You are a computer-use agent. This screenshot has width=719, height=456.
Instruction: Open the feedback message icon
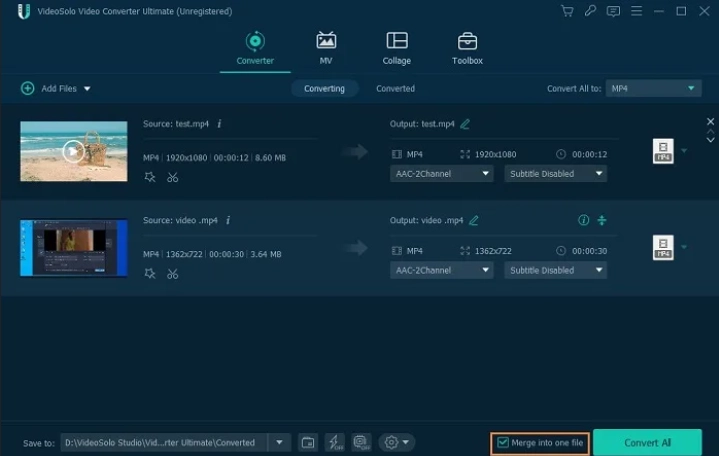click(x=613, y=11)
